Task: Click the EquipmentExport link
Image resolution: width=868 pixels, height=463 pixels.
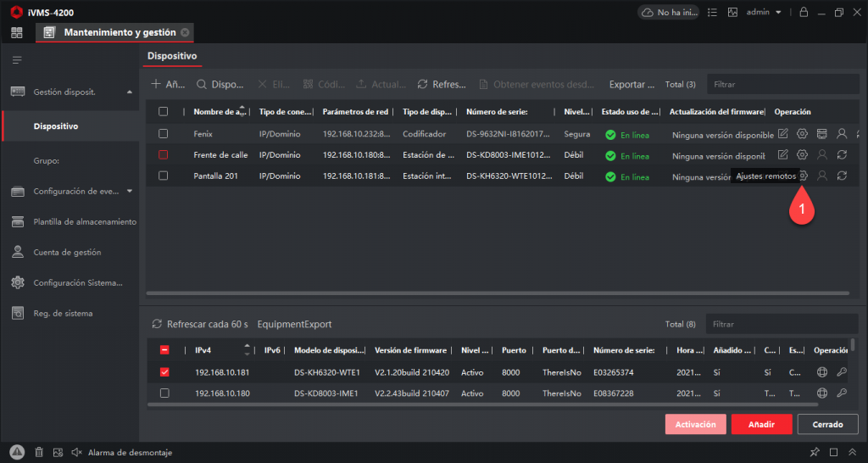Action: click(x=294, y=324)
